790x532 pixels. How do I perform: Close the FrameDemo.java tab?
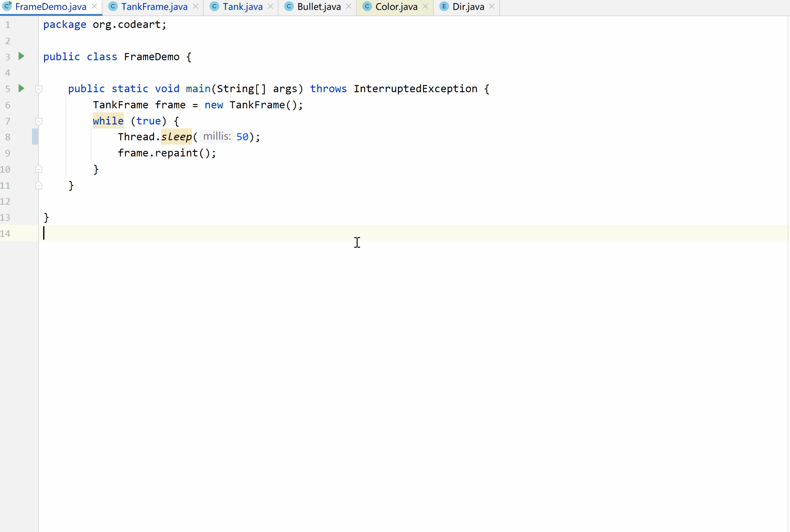[94, 7]
